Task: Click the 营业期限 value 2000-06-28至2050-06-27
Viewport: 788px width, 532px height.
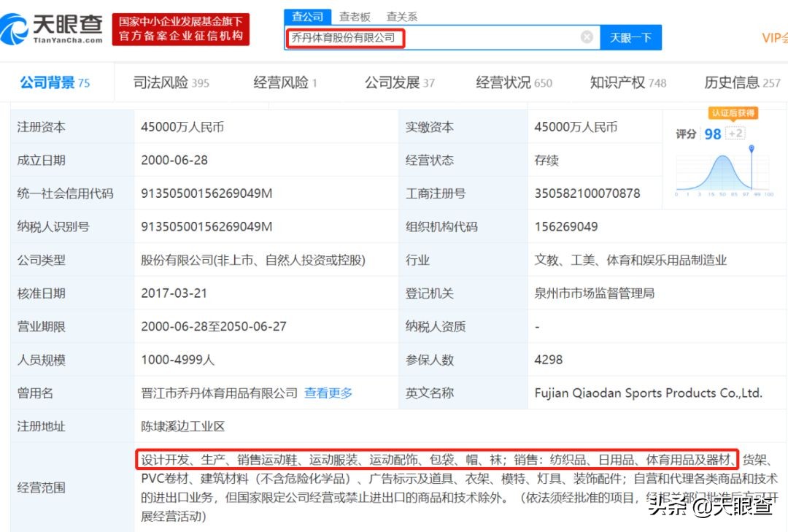Action: click(214, 326)
